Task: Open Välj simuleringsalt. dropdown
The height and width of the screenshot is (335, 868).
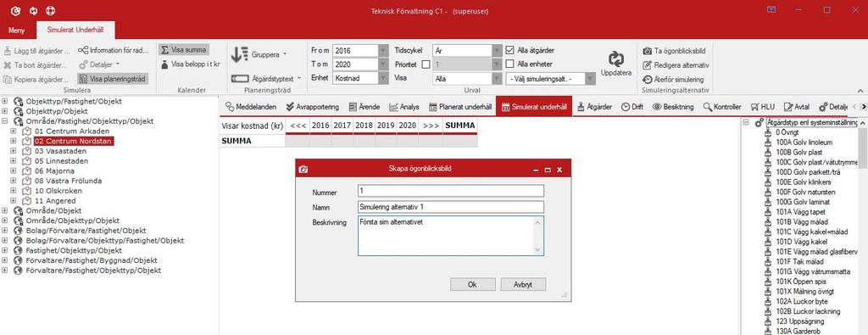Action: pos(590,79)
